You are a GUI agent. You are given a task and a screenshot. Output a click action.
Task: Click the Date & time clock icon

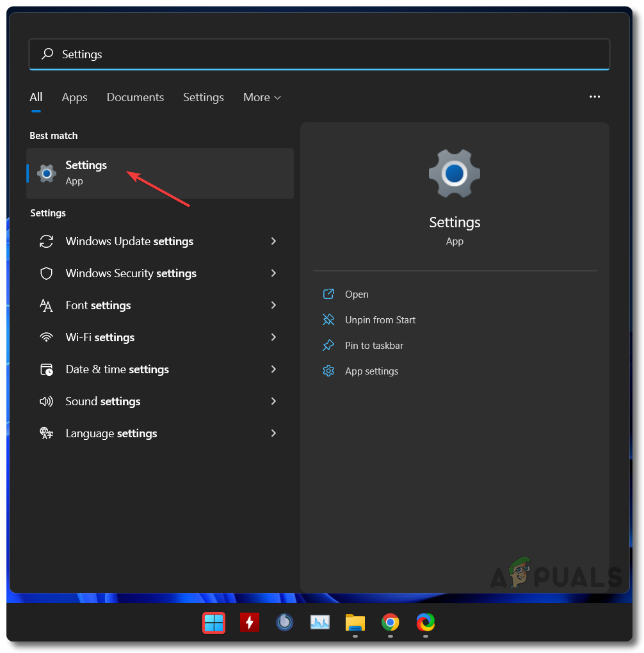(46, 369)
